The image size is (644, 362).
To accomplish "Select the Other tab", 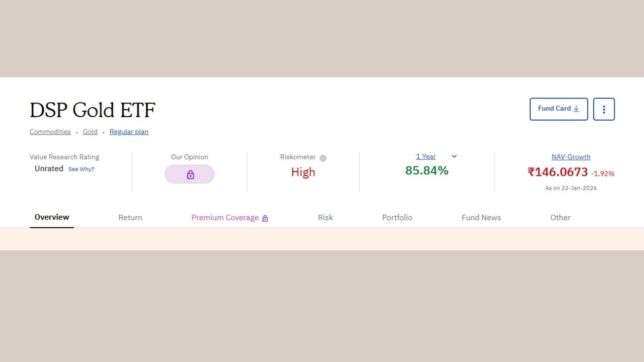I will pos(560,218).
